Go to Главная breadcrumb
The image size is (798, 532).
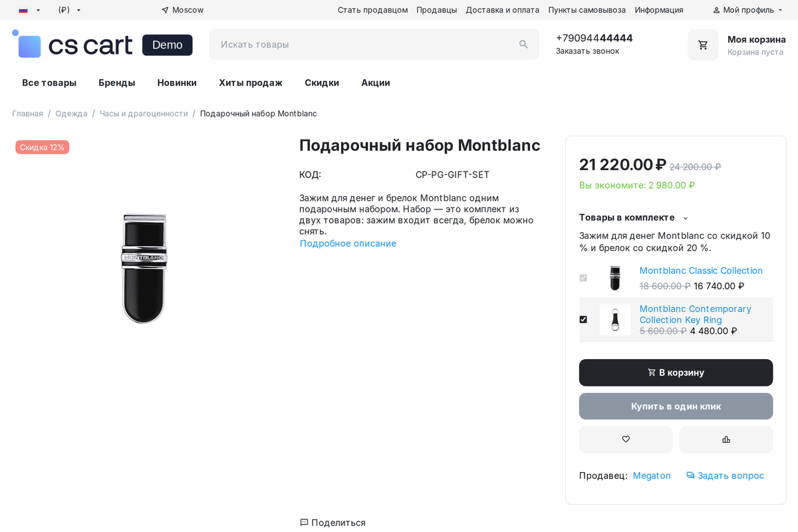[x=27, y=114]
